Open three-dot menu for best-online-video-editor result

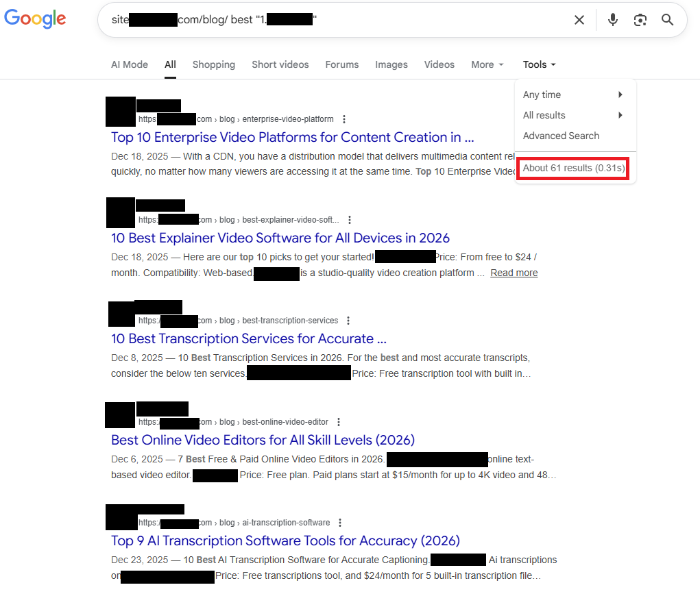click(x=339, y=422)
